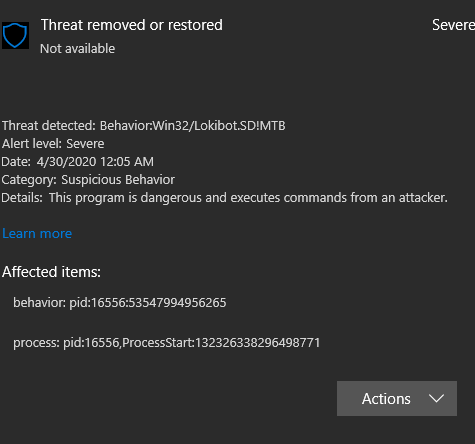The image size is (475, 444).
Task: Select threat name Behavior:Win32/Lokibot.SD!MTB
Action: pyautogui.click(x=193, y=126)
